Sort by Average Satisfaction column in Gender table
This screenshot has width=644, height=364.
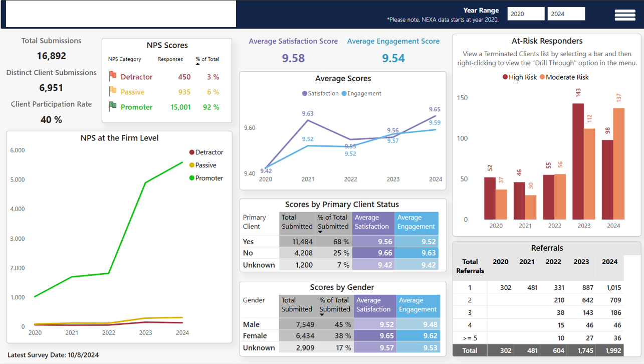373,305
